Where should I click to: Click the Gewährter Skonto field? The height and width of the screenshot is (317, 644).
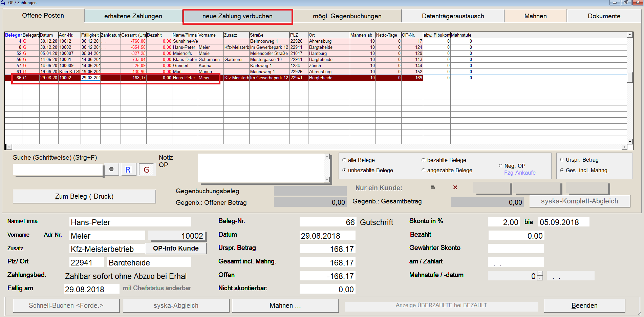click(x=516, y=249)
